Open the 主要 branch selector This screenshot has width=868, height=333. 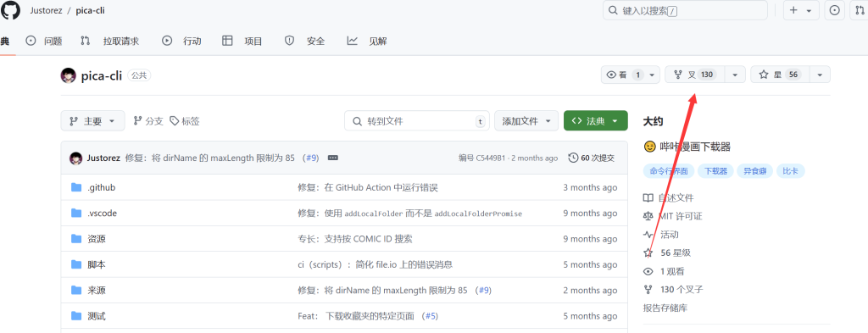(x=93, y=121)
